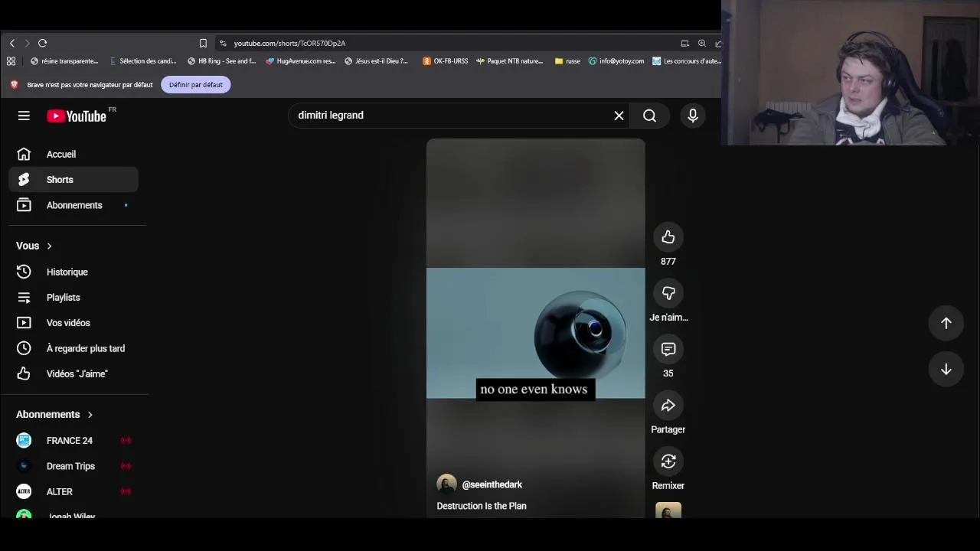Viewport: 980px width, 551px height.
Task: Click the FRANCE 24 channel avatar
Action: click(x=24, y=440)
